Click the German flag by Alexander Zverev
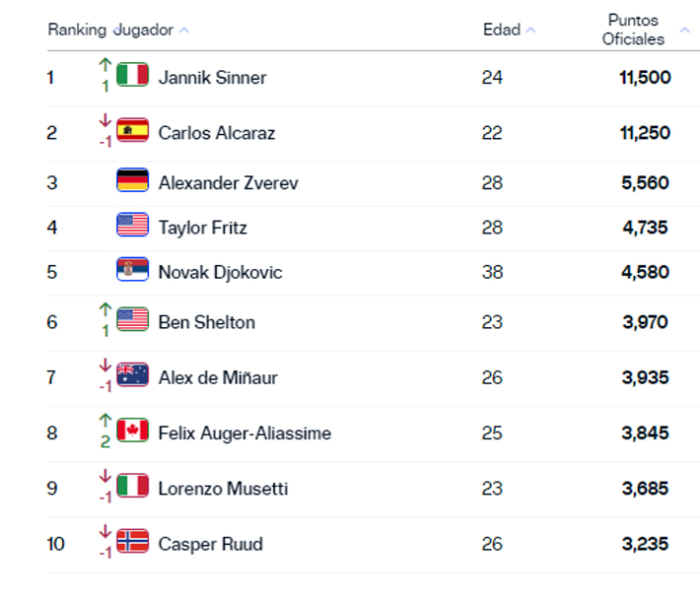This screenshot has width=700, height=599. coord(132,181)
